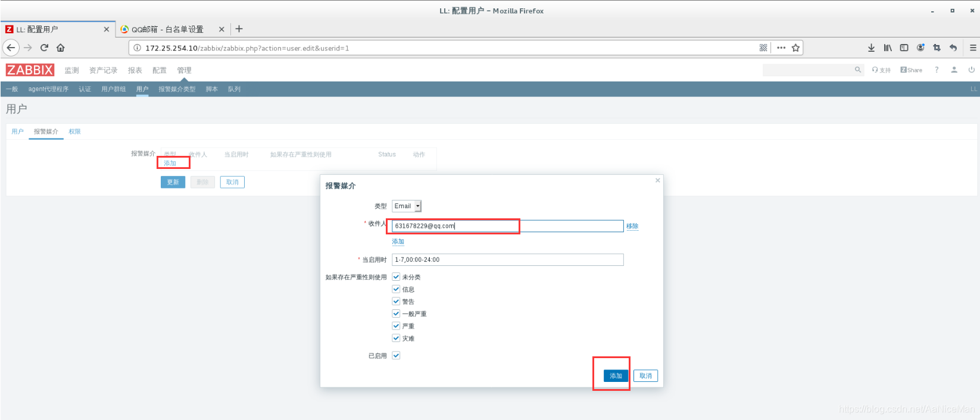Click the dialog 取消 button
The image size is (980, 420).
point(646,376)
